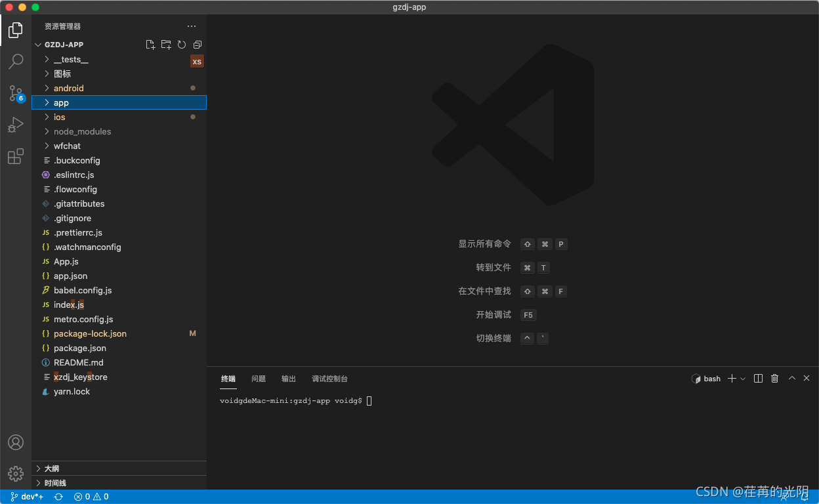The width and height of the screenshot is (819, 504).
Task: Click the New File icon in explorer header
Action: click(150, 45)
